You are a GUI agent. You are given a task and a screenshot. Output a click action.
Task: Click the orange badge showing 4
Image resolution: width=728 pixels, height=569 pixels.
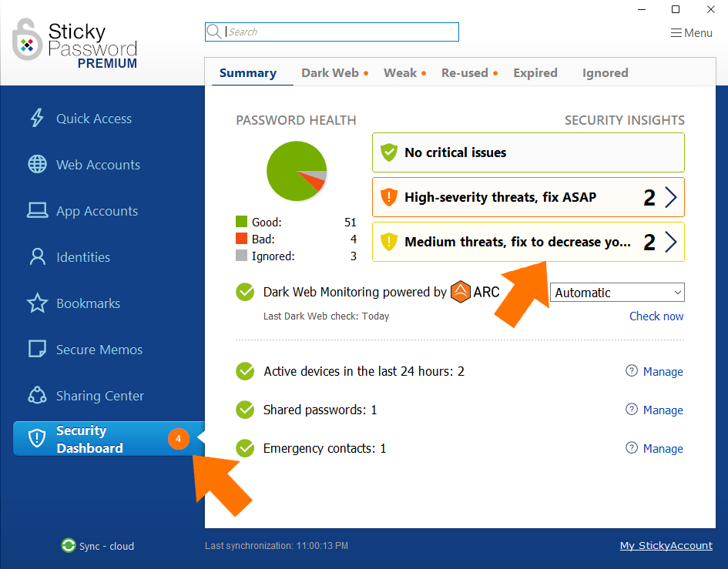178,439
